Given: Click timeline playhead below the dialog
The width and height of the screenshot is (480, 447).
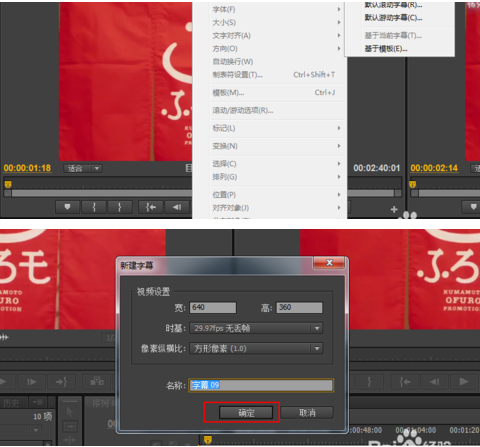Looking at the screenshot, I should pos(208,440).
